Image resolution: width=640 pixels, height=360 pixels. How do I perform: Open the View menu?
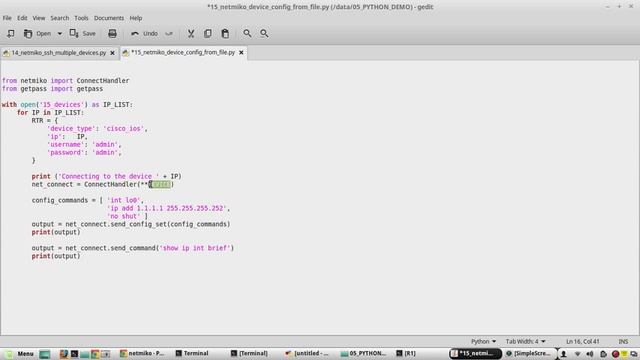click(x=39, y=18)
